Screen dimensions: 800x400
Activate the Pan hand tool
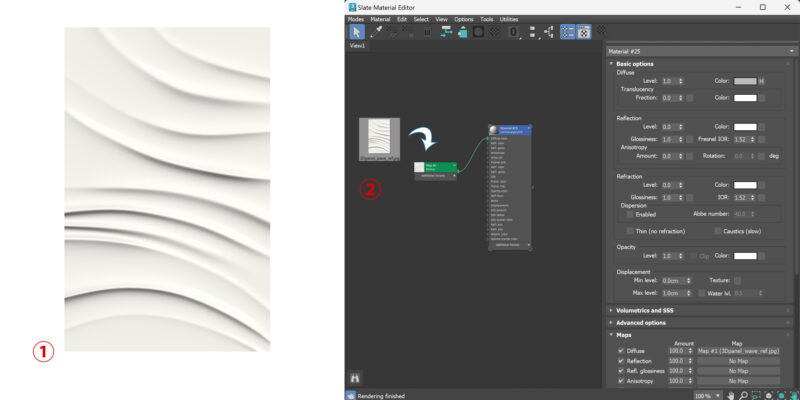pyautogui.click(x=731, y=395)
